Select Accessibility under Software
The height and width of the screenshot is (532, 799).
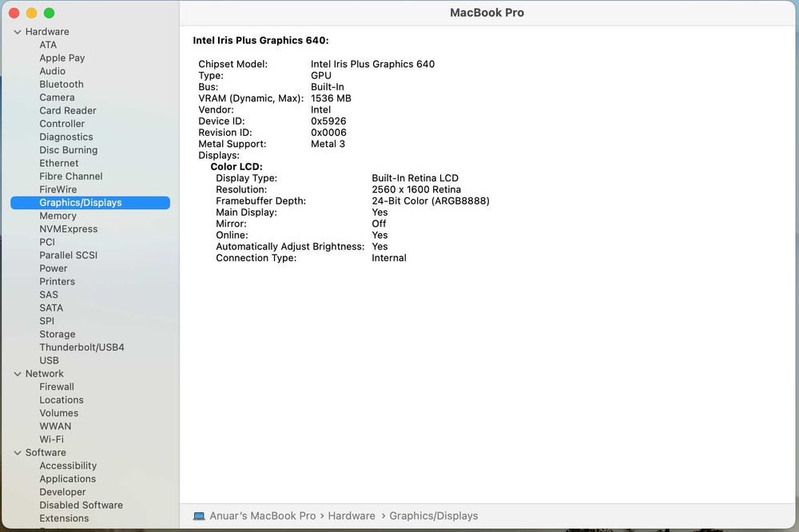(x=68, y=466)
